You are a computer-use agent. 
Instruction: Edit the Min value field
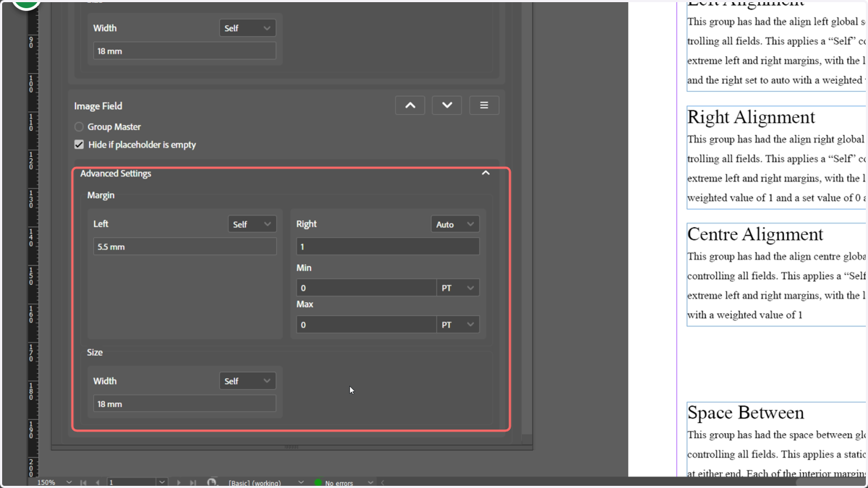coord(366,288)
